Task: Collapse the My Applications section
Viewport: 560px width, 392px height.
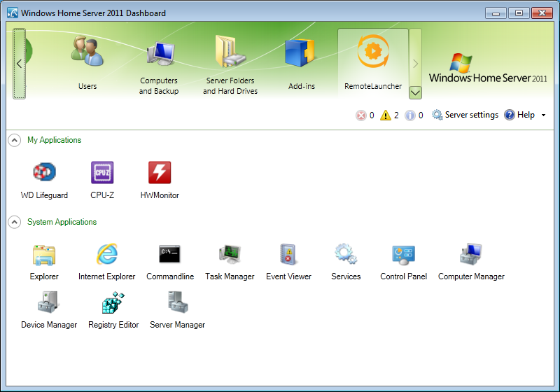Action: [x=14, y=140]
